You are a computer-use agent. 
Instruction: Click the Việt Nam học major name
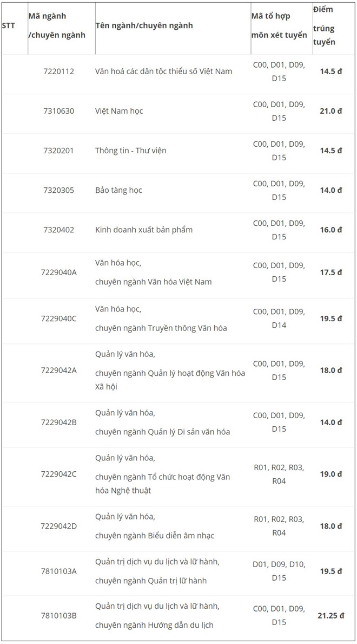pyautogui.click(x=119, y=111)
